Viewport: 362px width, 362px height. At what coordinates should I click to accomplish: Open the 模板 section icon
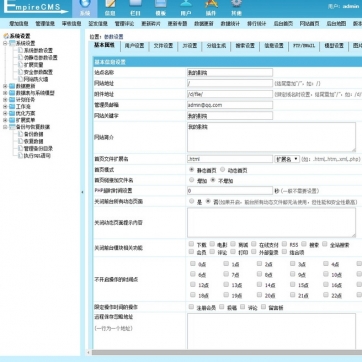point(160,4)
